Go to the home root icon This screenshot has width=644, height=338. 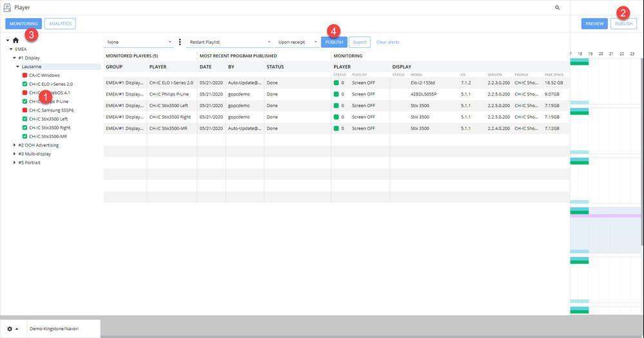pyautogui.click(x=15, y=40)
